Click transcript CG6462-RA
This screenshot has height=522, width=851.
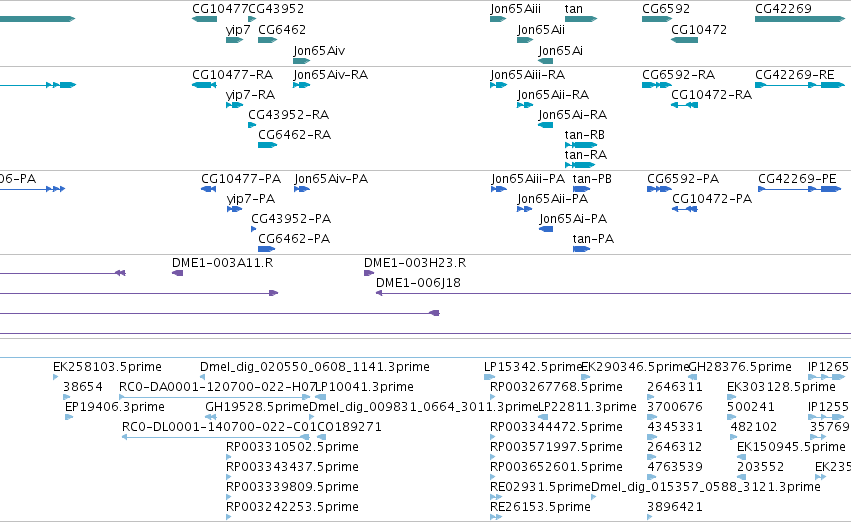coord(268,145)
